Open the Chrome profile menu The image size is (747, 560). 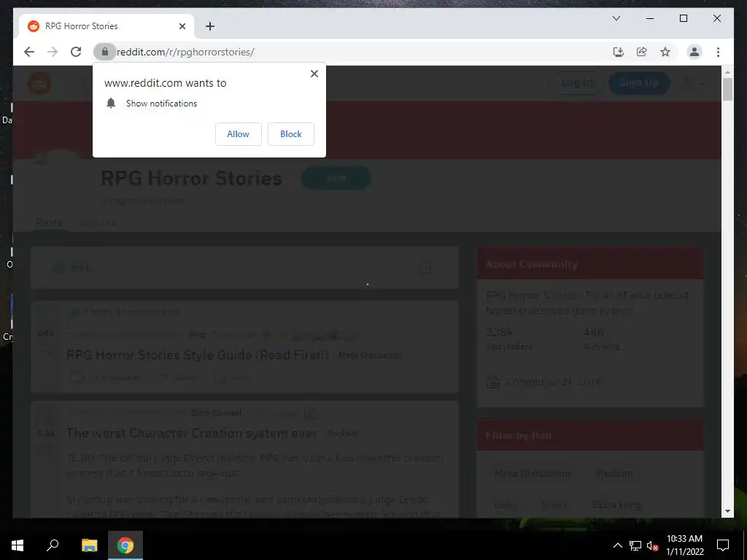(694, 52)
